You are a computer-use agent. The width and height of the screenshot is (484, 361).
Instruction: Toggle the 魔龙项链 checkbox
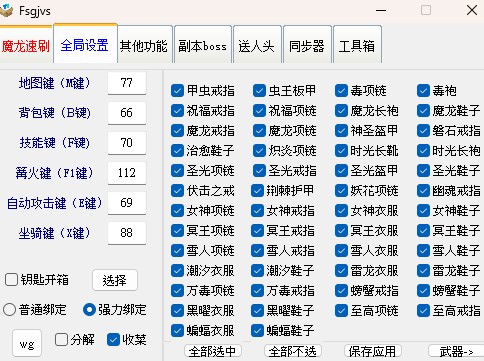click(259, 131)
